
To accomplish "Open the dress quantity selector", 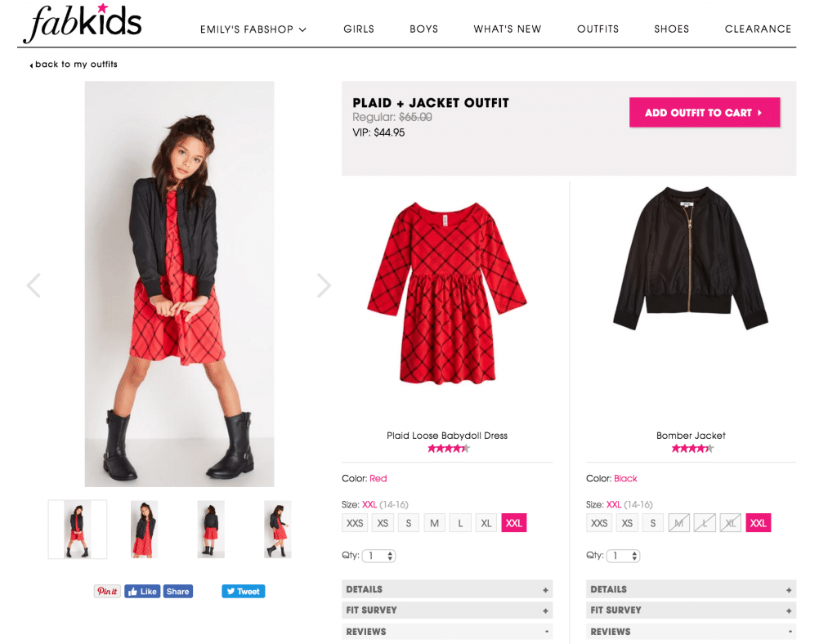I will [x=378, y=556].
